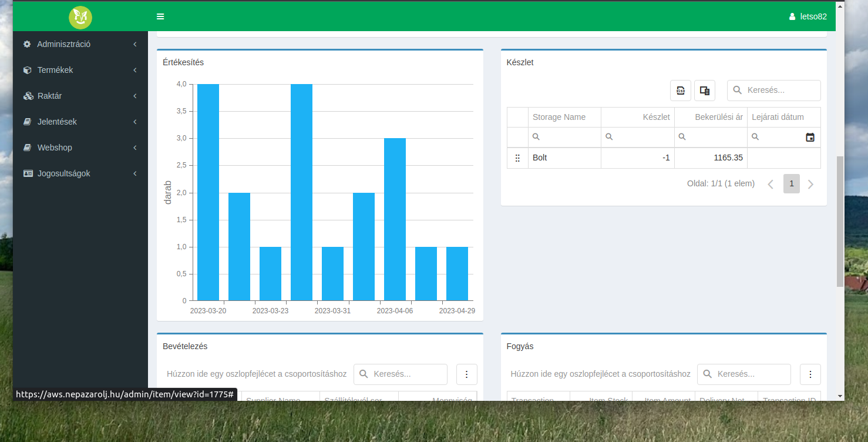This screenshot has height=442, width=868.
Task: Open the letso82 user menu
Action: [808, 16]
